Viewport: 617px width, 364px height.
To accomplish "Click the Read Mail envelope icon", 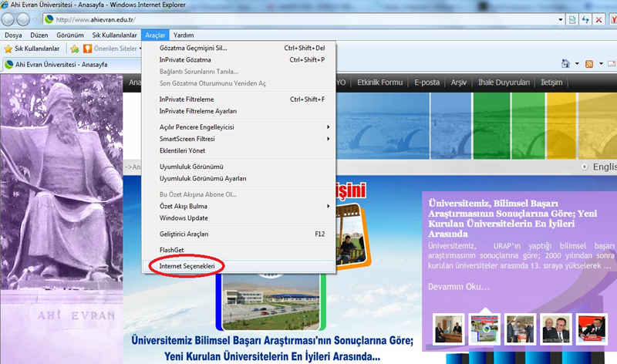I will click(x=612, y=63).
